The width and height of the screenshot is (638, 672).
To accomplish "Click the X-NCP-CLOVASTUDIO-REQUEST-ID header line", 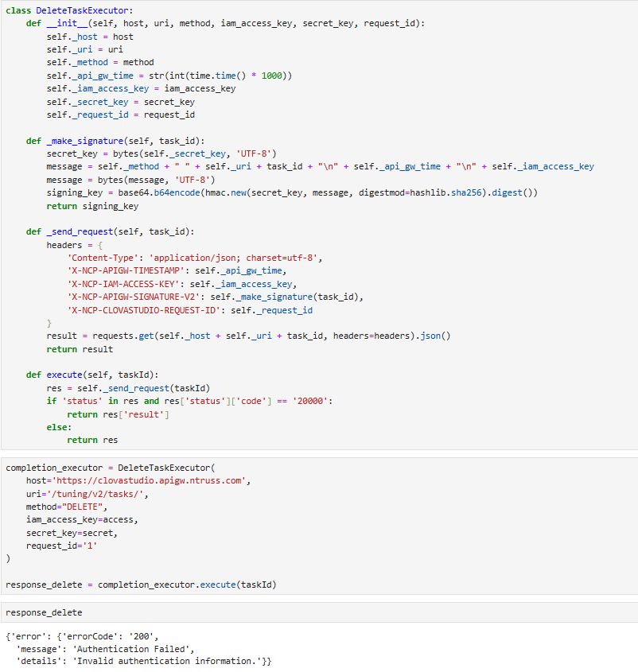I will pos(190,310).
